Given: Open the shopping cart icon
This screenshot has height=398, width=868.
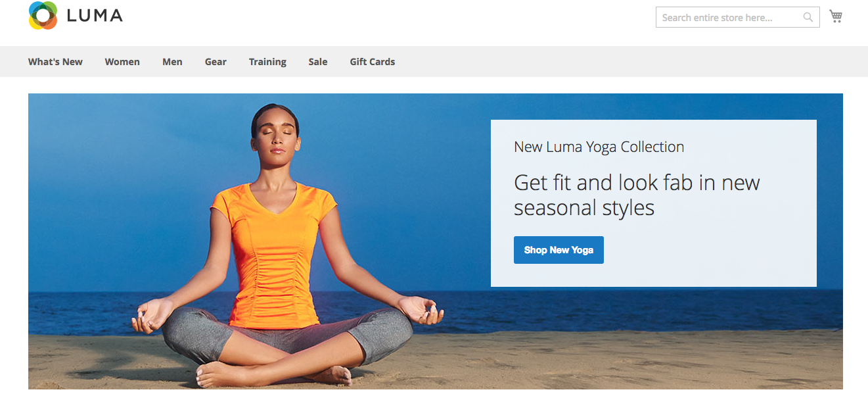Looking at the screenshot, I should (836, 16).
